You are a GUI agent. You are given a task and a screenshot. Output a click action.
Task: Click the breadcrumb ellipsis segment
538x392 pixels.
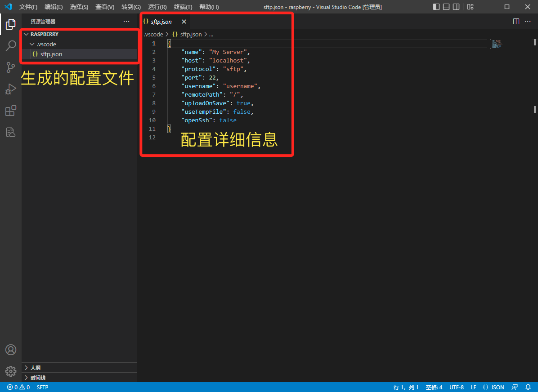pos(211,34)
